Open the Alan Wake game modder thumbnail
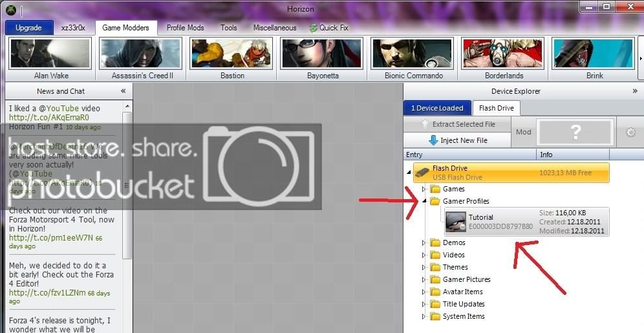The height and width of the screenshot is (333, 644). [x=50, y=54]
